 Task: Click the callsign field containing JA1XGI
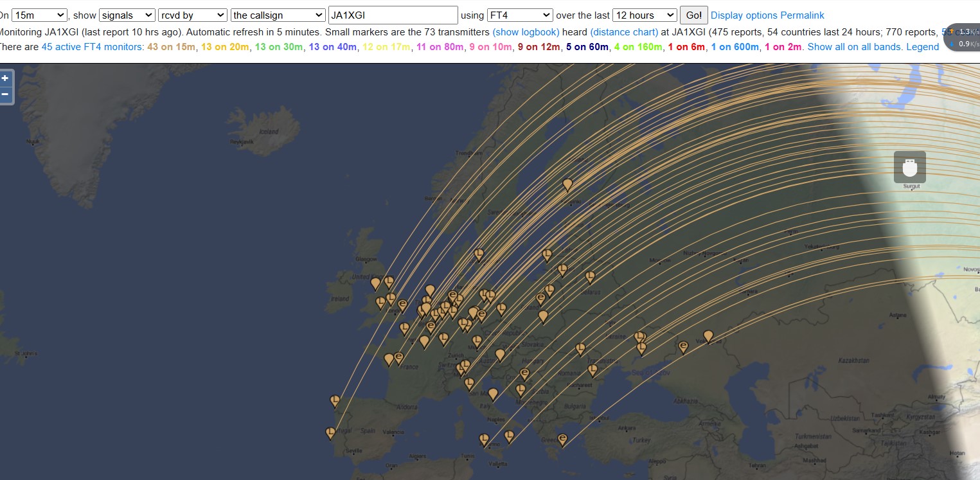click(x=393, y=15)
